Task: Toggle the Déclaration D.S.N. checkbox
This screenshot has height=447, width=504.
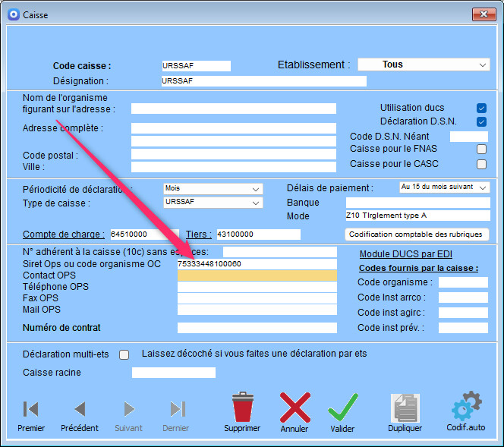Action: [481, 121]
